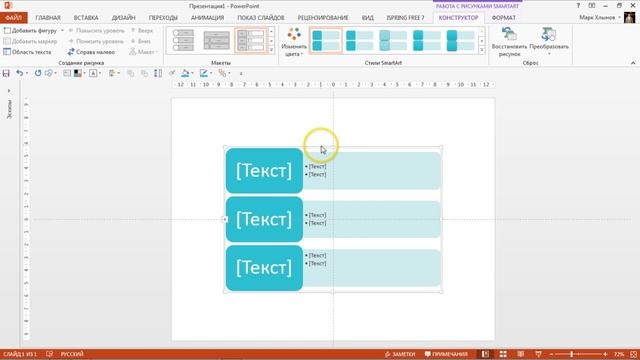The height and width of the screenshot is (360, 640).
Task: Select the second gray layout thumbnail
Action: pyautogui.click(x=216, y=40)
